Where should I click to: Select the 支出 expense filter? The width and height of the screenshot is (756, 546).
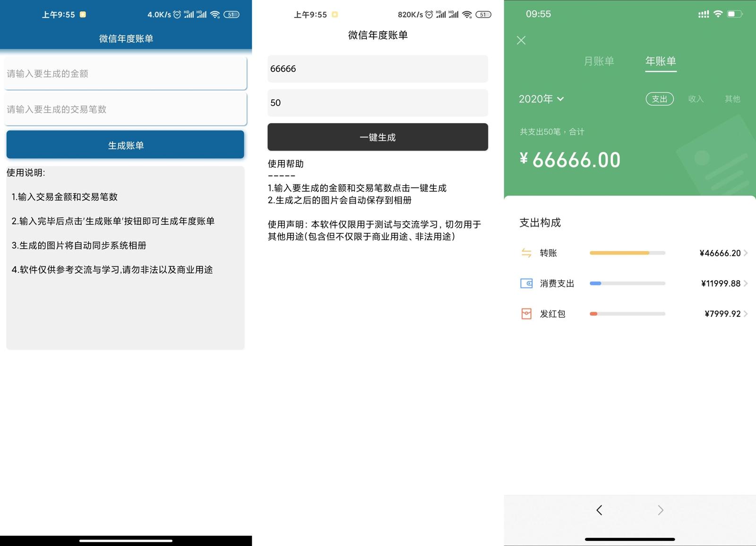click(660, 99)
